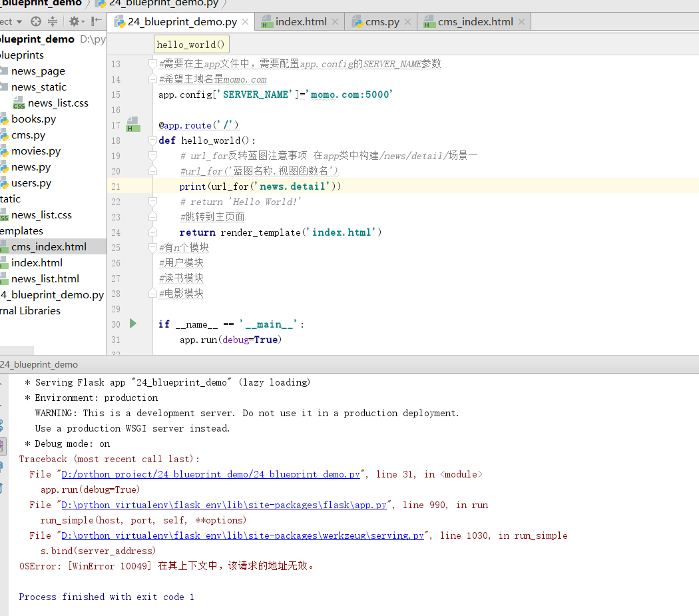Screen dimensions: 699x616
Task: Close the index.html editor tab
Action: point(336,21)
